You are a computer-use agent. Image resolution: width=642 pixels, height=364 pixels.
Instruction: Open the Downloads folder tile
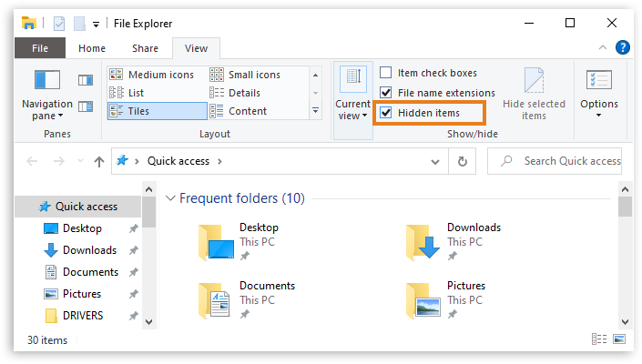point(455,240)
